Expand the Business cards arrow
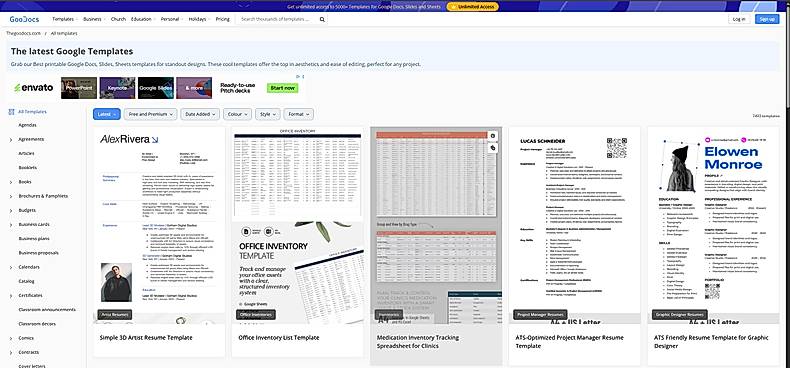Image resolution: width=790 pixels, height=368 pixels. pos(11,225)
